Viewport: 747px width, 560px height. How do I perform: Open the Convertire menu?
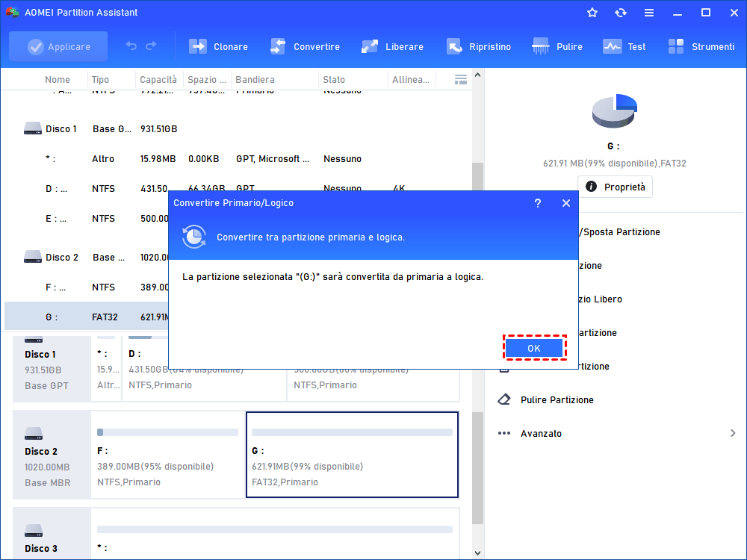[x=305, y=46]
